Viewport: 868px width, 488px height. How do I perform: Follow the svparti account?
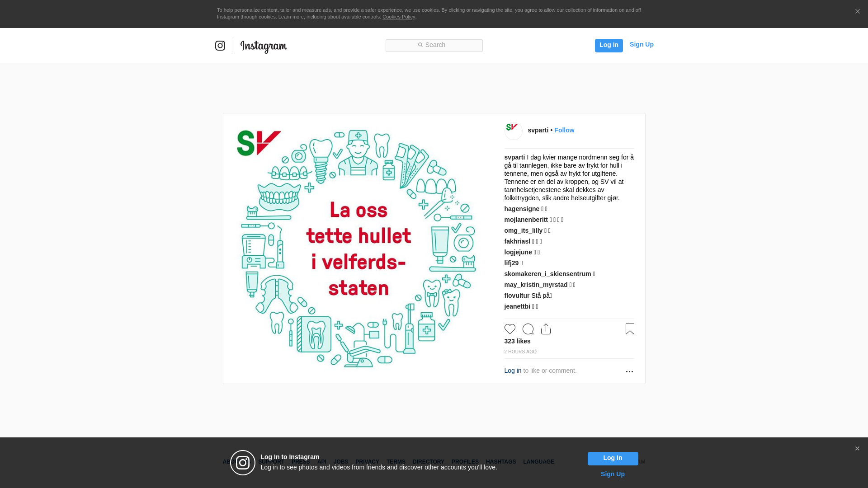(564, 130)
